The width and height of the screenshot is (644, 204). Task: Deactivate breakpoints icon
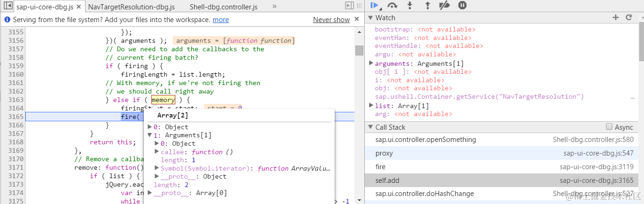[445, 5]
